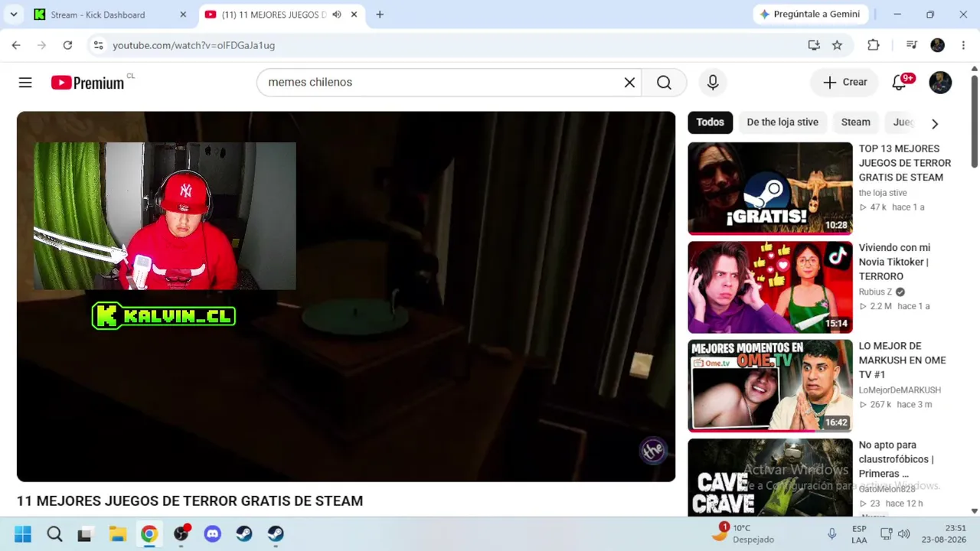Open the notifications bell

coord(900,83)
